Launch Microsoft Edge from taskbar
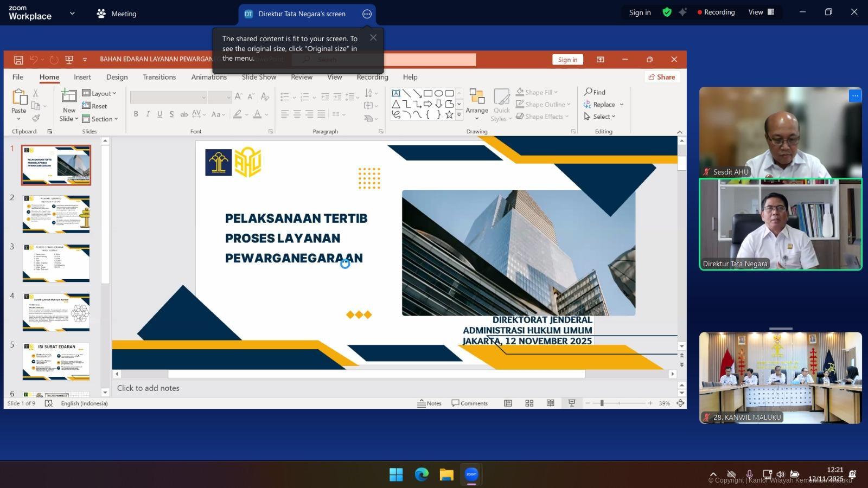Viewport: 868px width, 488px height. 422,474
